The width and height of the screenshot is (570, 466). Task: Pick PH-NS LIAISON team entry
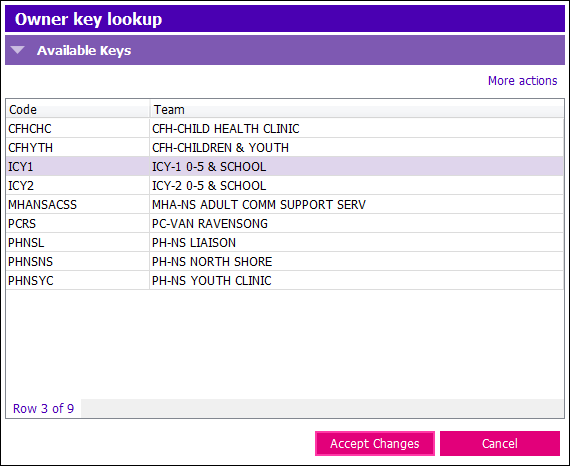(x=194, y=242)
